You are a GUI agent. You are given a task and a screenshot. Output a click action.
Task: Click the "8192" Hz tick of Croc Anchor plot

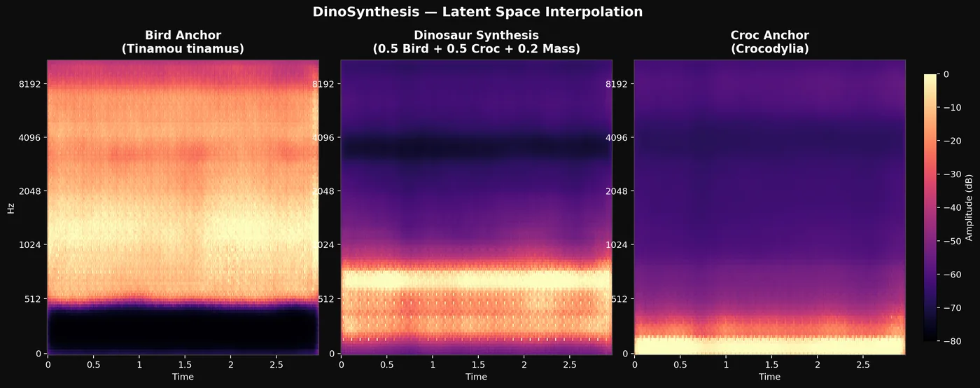tap(617, 84)
